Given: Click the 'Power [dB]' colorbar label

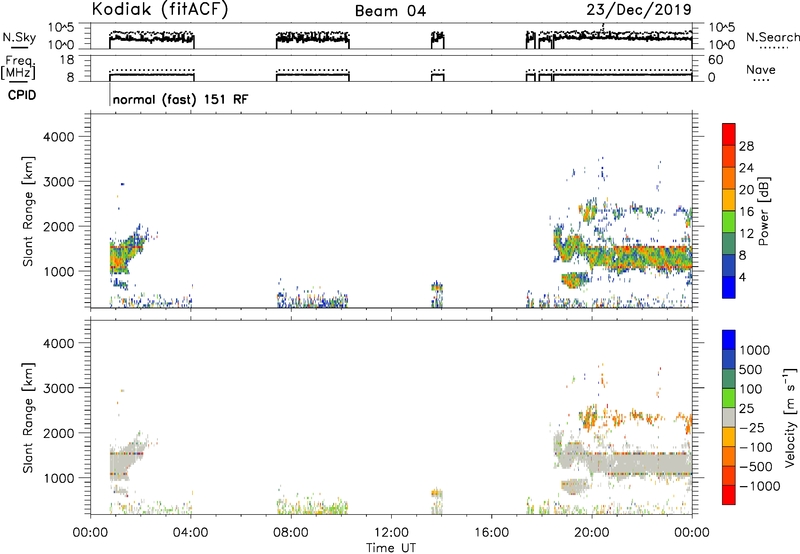Looking at the screenshot, I should (763, 211).
